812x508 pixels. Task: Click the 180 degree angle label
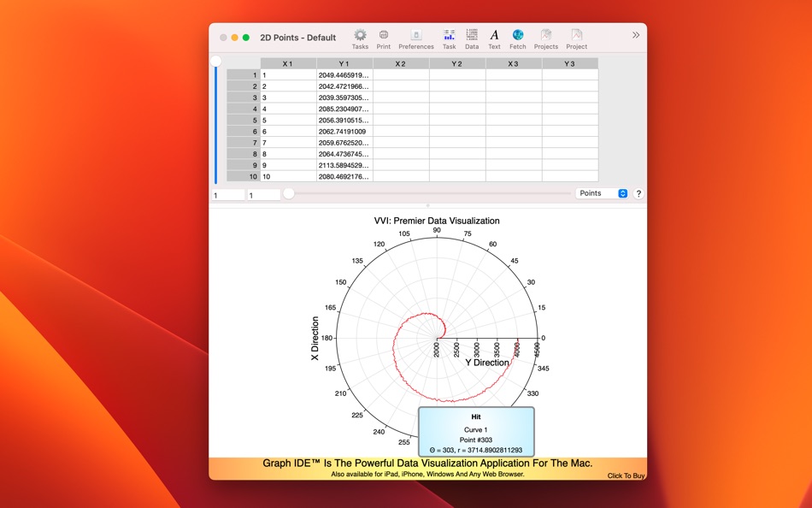point(327,338)
